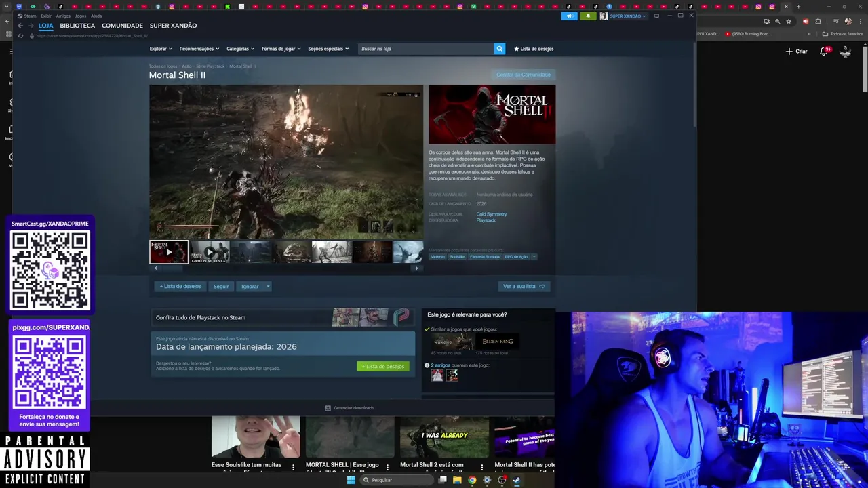The height and width of the screenshot is (488, 868).
Task: Open options for 'Mortal Shell 2 está com' video
Action: coord(482,468)
